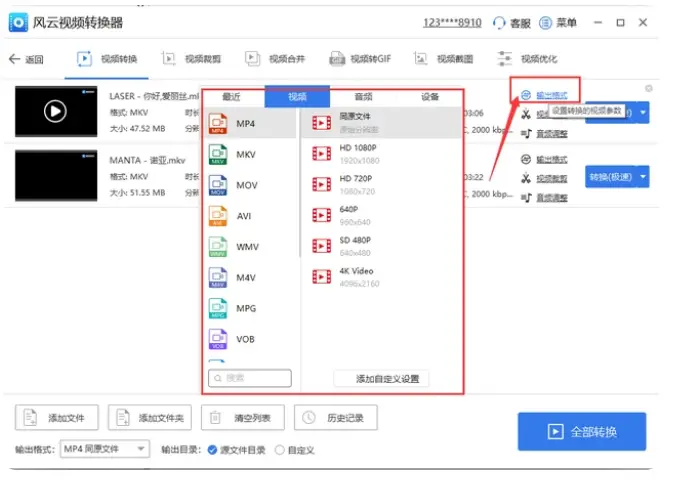The width and height of the screenshot is (674, 490).
Task: Select 源文件目录 radio button
Action: point(212,450)
